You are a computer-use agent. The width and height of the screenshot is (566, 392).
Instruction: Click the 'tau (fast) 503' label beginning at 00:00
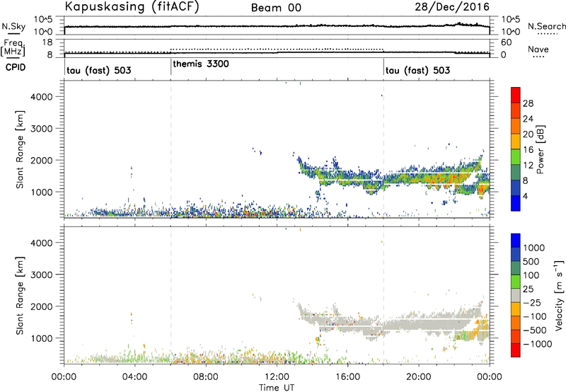(99, 70)
